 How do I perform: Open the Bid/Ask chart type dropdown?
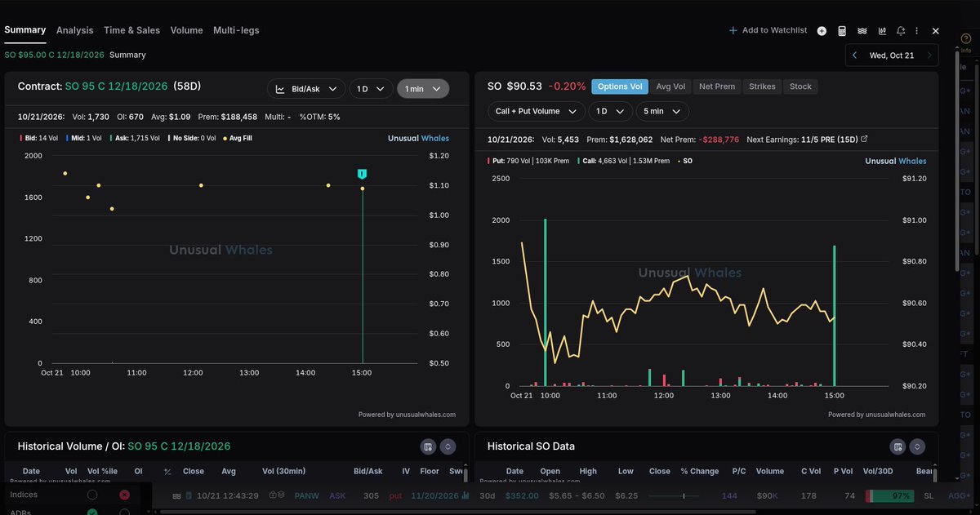click(306, 89)
